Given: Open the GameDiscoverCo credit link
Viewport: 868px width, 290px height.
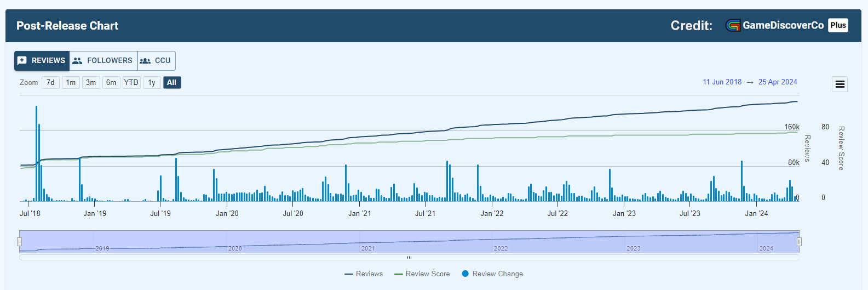Looking at the screenshot, I should tap(783, 25).
